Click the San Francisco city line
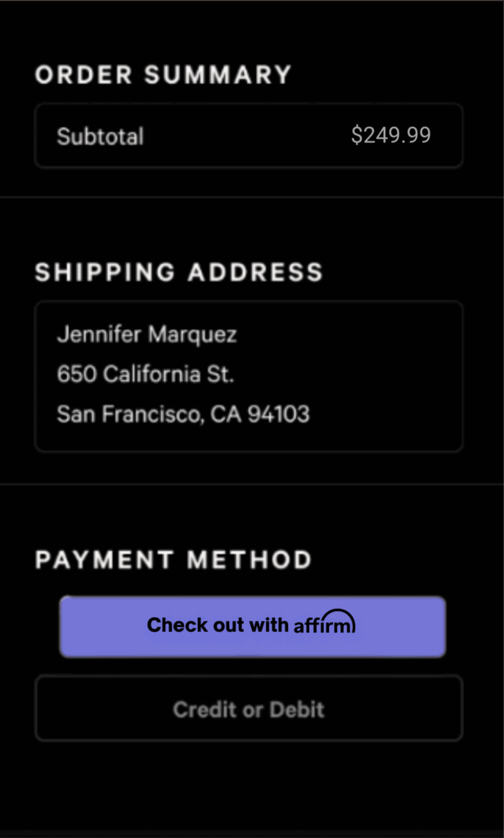Image resolution: width=504 pixels, height=838 pixels. tap(128, 414)
